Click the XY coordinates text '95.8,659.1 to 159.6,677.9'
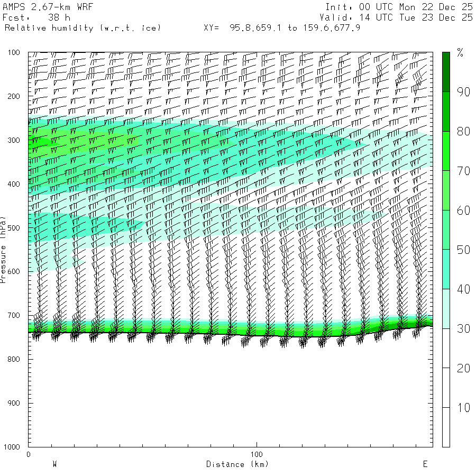Screen dimensions: 476x476 click(x=295, y=28)
